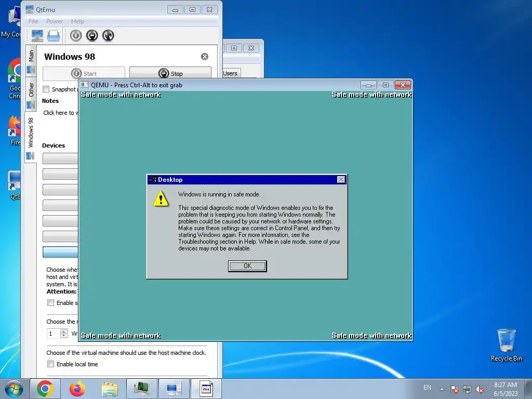The height and width of the screenshot is (399, 532).
Task: Click the Main tab monitor icon
Action: tap(31, 70)
